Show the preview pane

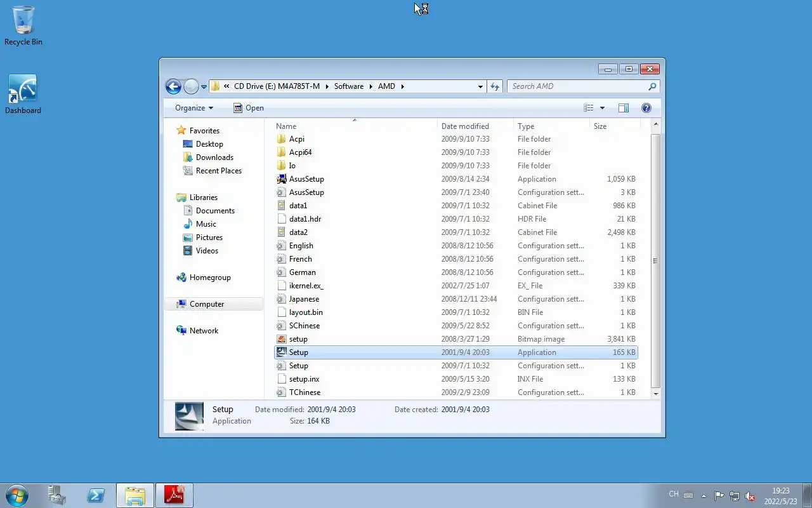(x=624, y=108)
